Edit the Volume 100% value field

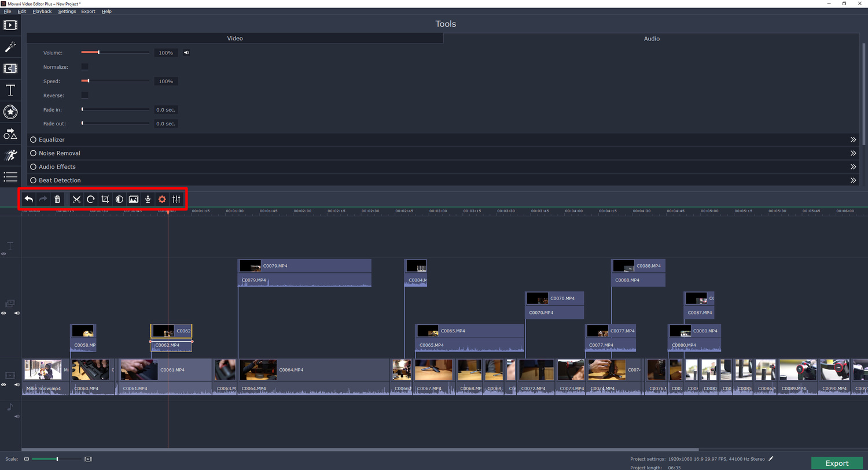[x=166, y=53]
